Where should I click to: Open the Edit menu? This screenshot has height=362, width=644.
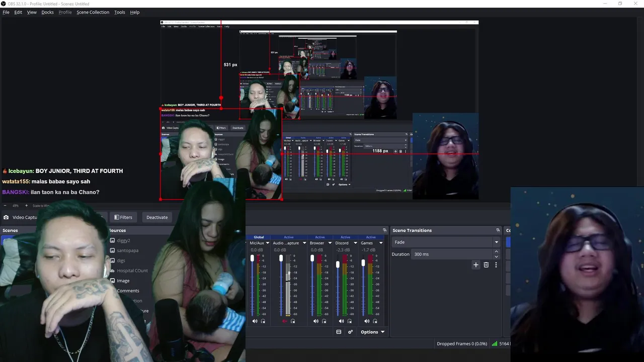point(18,12)
